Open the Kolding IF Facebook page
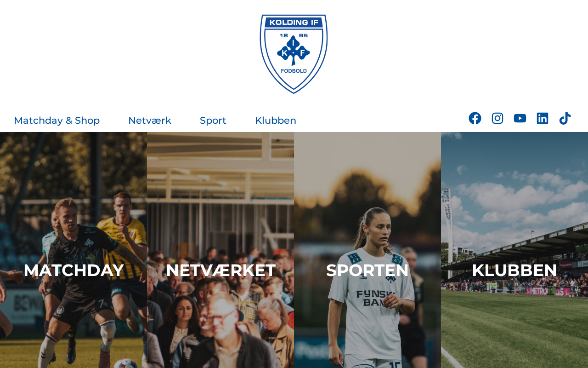The width and height of the screenshot is (588, 368). point(475,118)
